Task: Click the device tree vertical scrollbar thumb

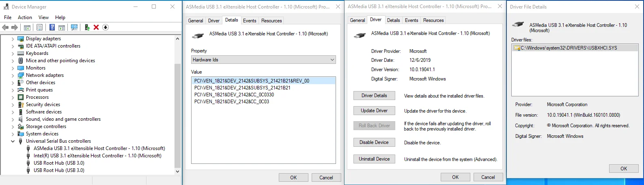Action: pos(177,115)
